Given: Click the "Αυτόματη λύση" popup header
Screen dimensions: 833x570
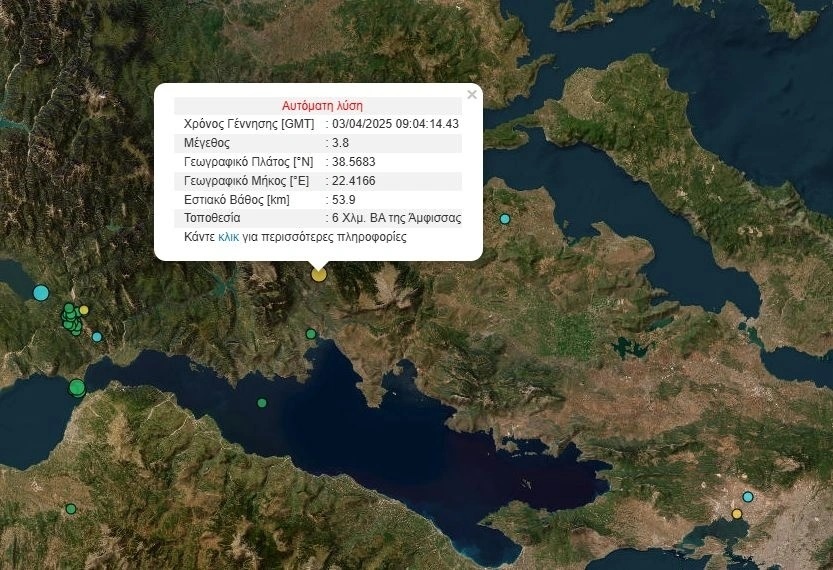Looking at the screenshot, I should coord(322,105).
